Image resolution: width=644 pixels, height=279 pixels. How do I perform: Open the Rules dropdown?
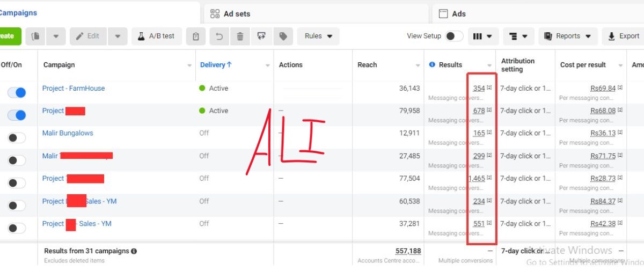318,36
